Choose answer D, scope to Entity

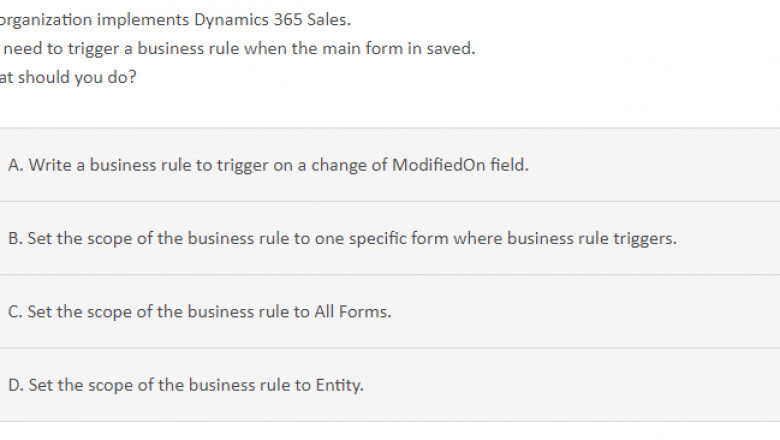[185, 384]
